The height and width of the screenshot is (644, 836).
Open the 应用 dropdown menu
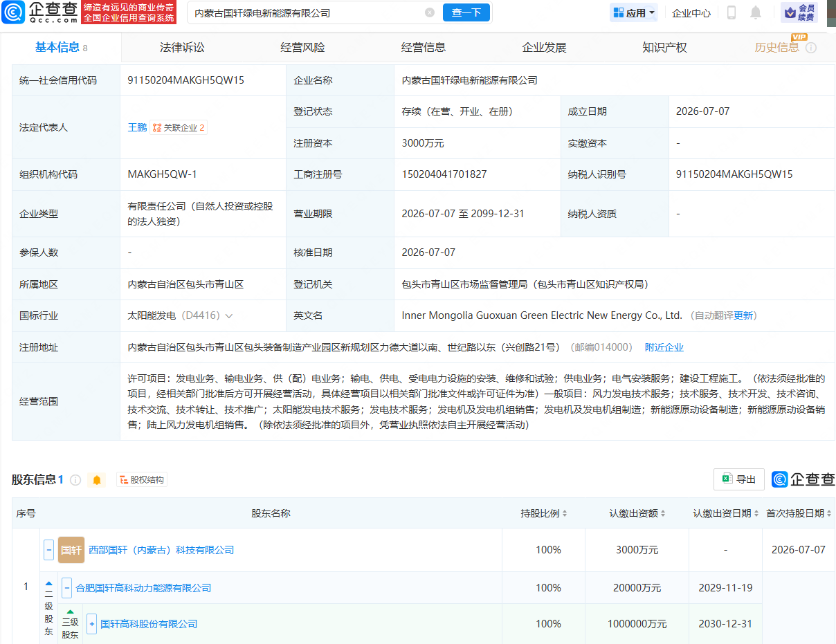(x=633, y=12)
